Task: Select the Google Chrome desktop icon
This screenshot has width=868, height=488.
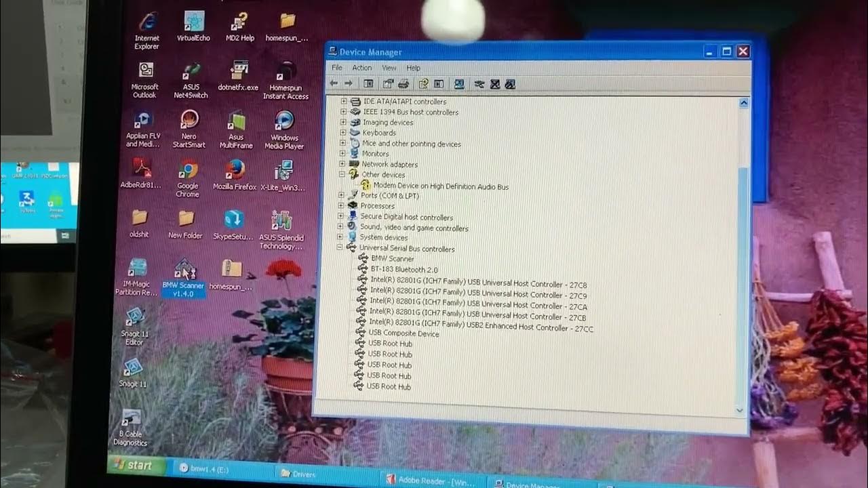Action: (x=188, y=179)
